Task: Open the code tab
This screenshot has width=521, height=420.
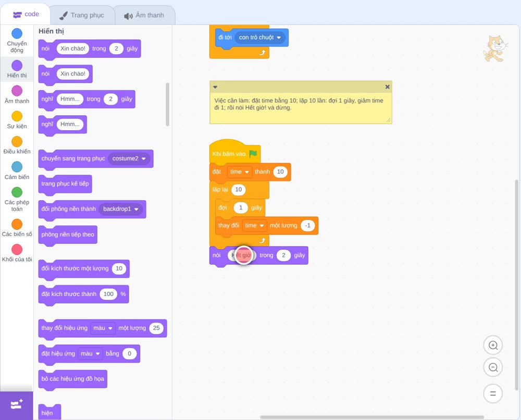Action: 26,14
